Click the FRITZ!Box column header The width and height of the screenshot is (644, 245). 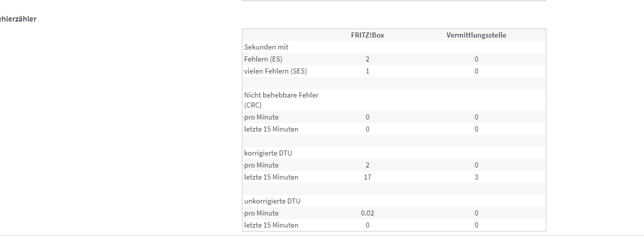click(368, 35)
